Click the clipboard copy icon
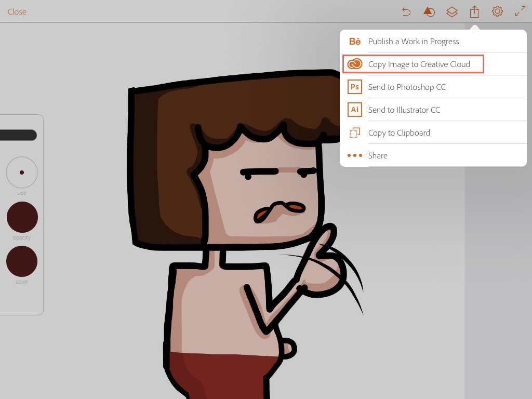 click(355, 132)
